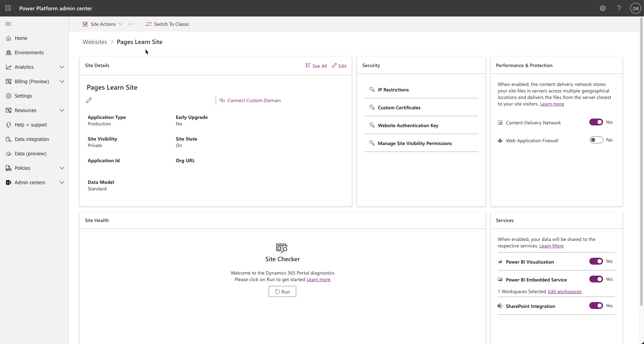Viewport: 644px width, 344px height.
Task: Disable the Content Delivery Network toggle
Action: pyautogui.click(x=596, y=122)
